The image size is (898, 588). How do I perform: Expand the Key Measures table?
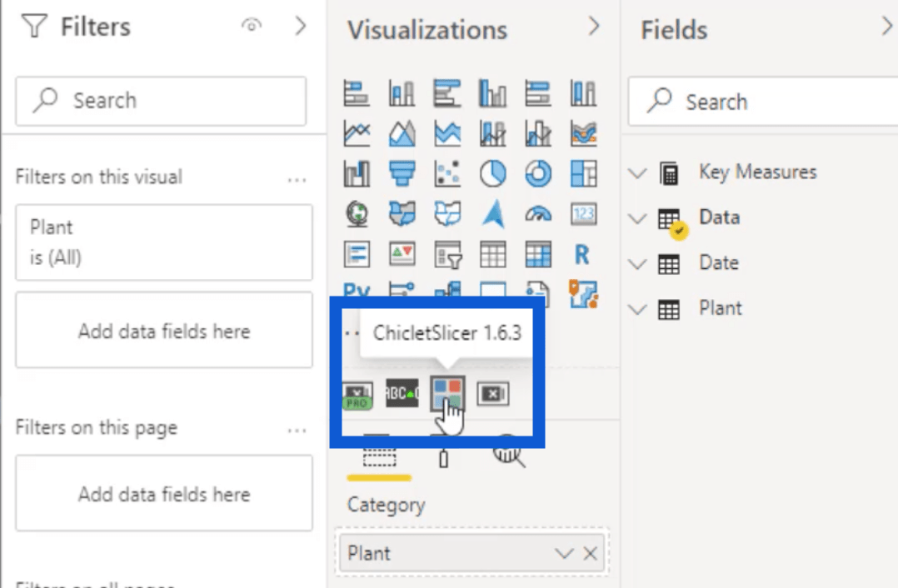[637, 173]
